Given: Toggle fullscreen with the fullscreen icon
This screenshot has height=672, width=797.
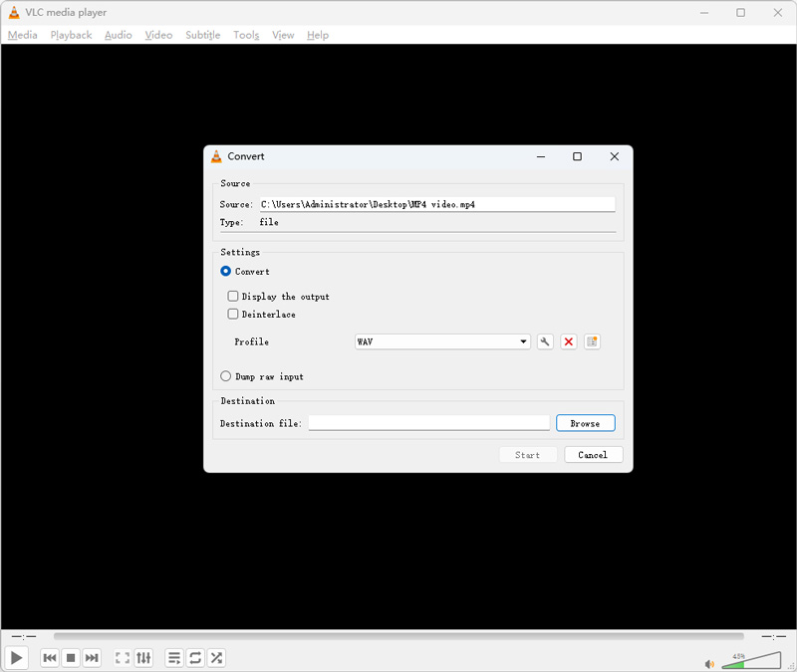Looking at the screenshot, I should pyautogui.click(x=123, y=658).
